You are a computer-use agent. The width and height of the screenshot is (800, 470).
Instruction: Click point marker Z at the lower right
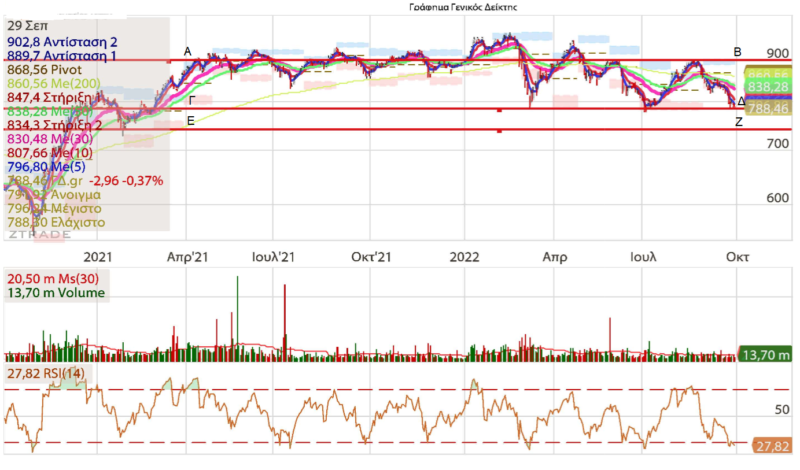[738, 121]
